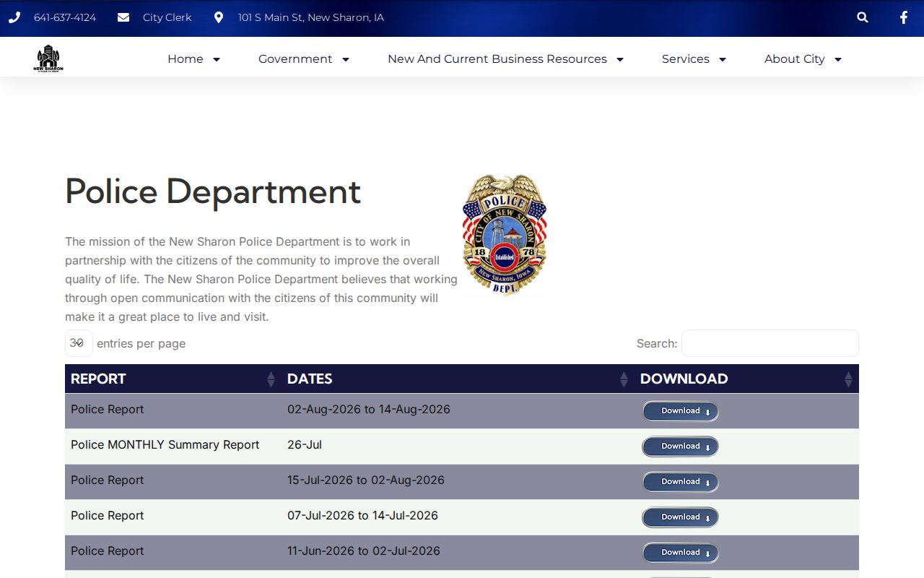Click the phone icon in top bar
Viewport: 924px width, 578px height.
14,17
